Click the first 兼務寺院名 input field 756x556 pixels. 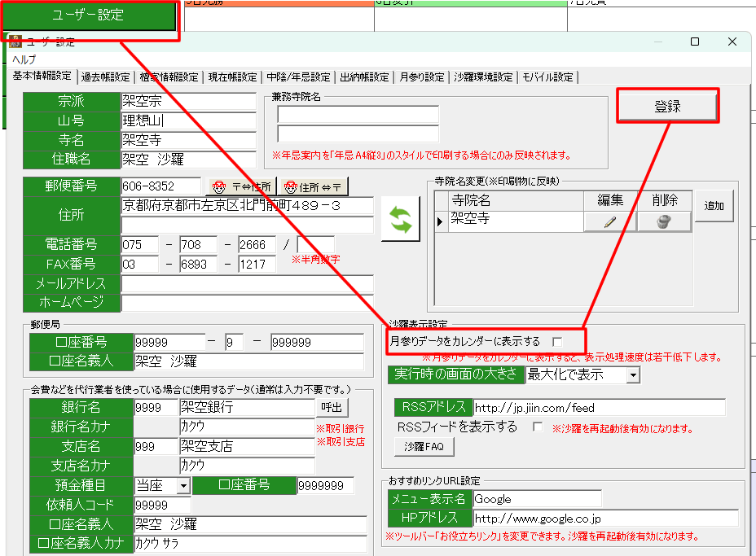[x=358, y=115]
